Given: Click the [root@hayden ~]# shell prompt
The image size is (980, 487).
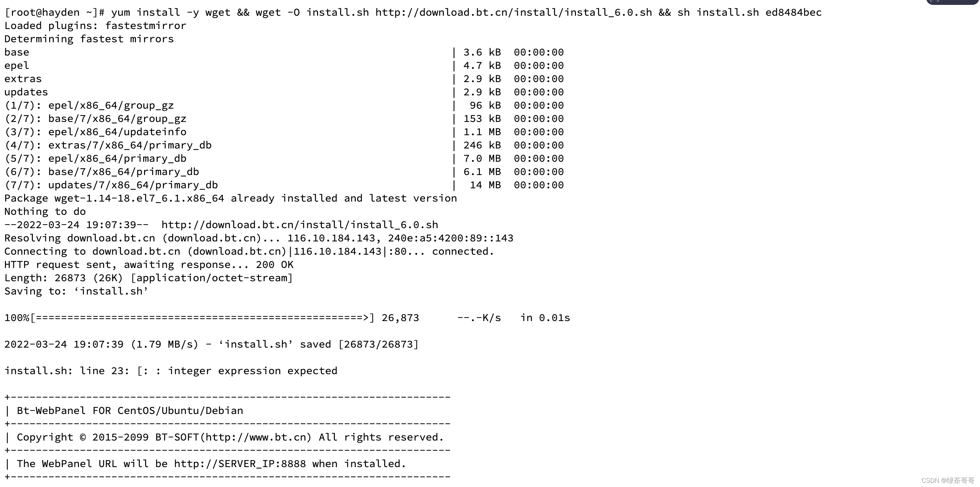Looking at the screenshot, I should [x=54, y=13].
